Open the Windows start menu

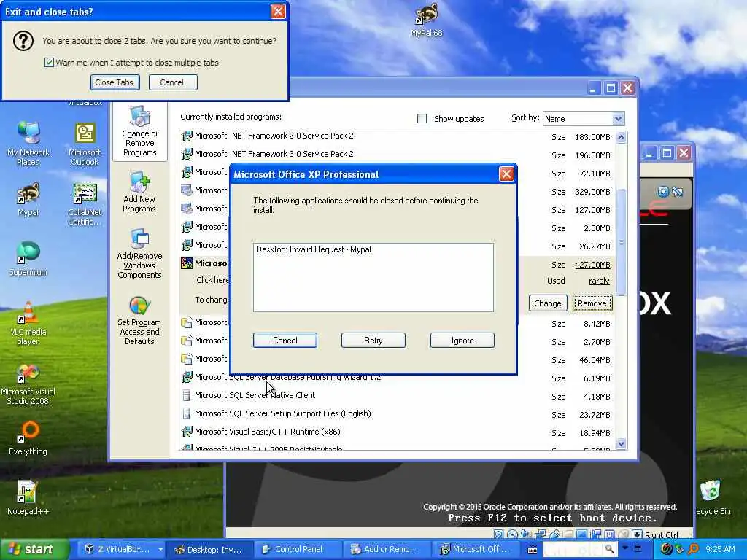coord(35,550)
